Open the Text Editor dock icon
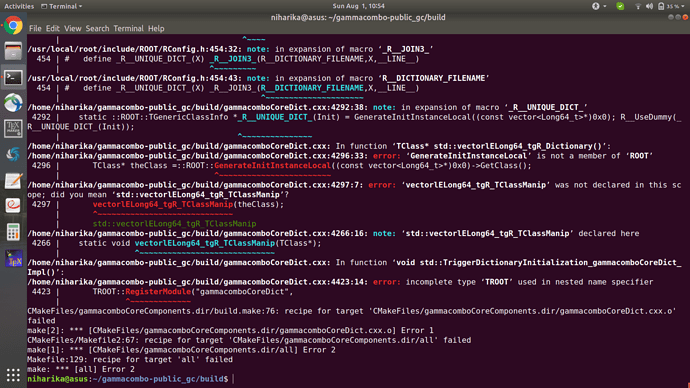Viewport: 690px width, 388px height. tap(13, 181)
